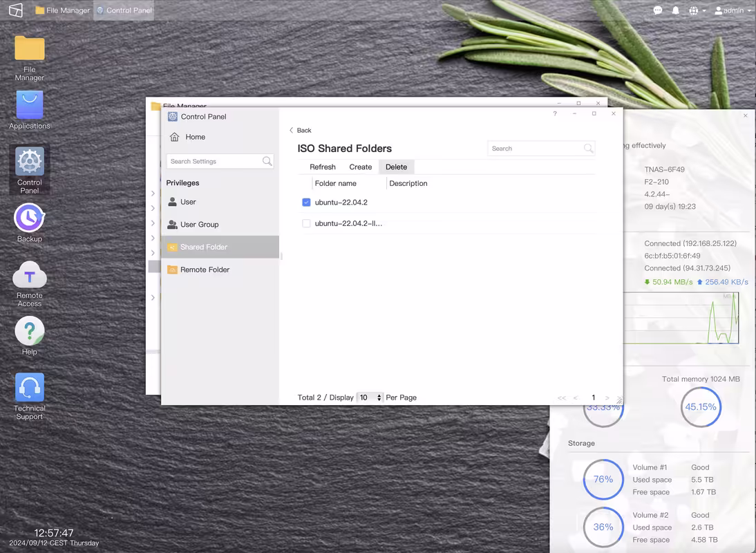
Task: Select the ubuntu-22.04.2 folder name
Action: coord(341,203)
